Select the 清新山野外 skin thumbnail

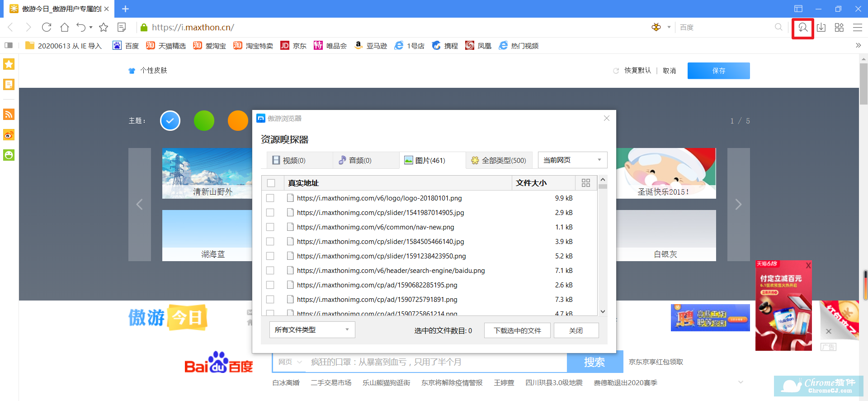tap(207, 173)
